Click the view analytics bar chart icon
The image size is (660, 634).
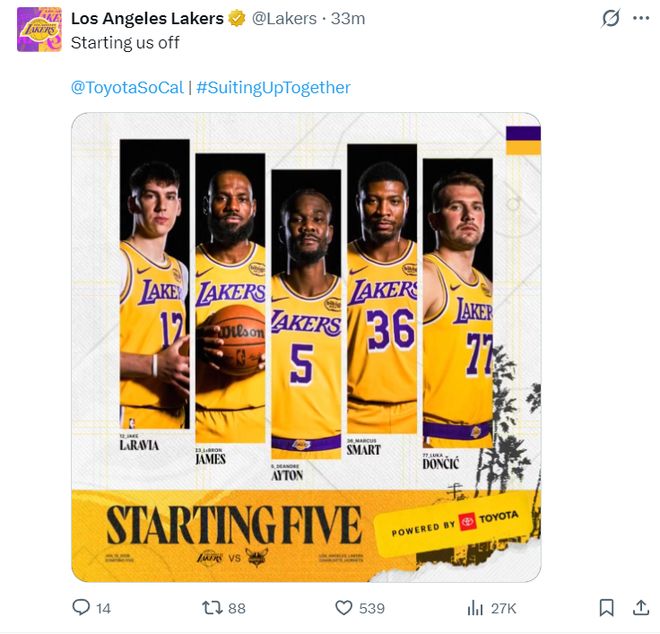(476, 607)
